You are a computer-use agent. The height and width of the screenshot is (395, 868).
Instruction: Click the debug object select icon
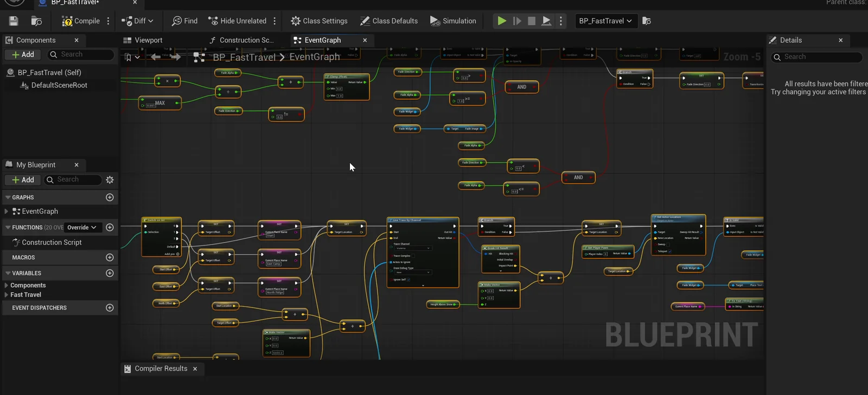coord(646,21)
